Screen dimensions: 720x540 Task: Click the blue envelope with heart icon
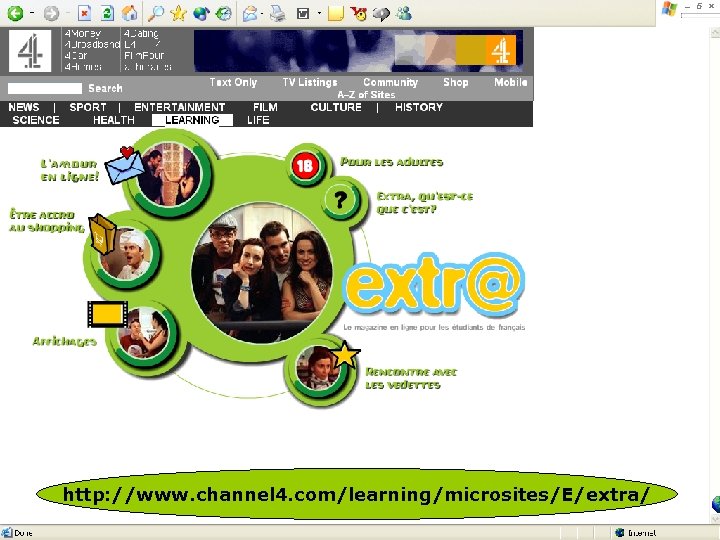124,164
